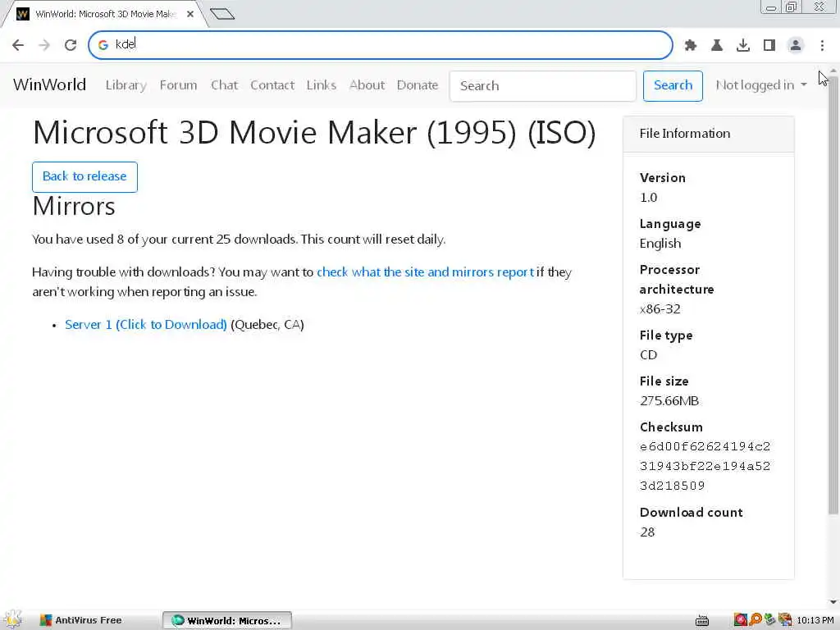Open the browser downloads tray icon

click(x=742, y=45)
